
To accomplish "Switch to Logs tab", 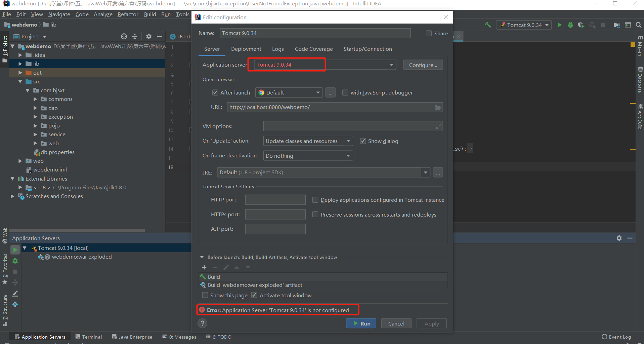I will (x=278, y=49).
